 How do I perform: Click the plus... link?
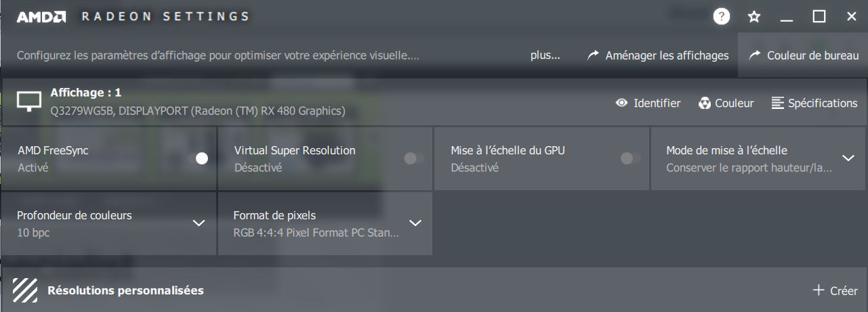tap(545, 55)
